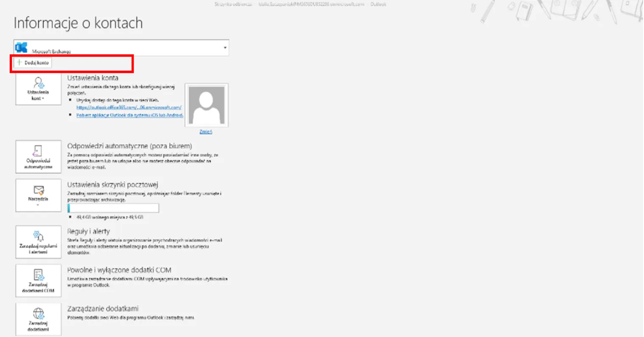
Task: Click the Narzędzia envelope icon
Action: coord(39,190)
